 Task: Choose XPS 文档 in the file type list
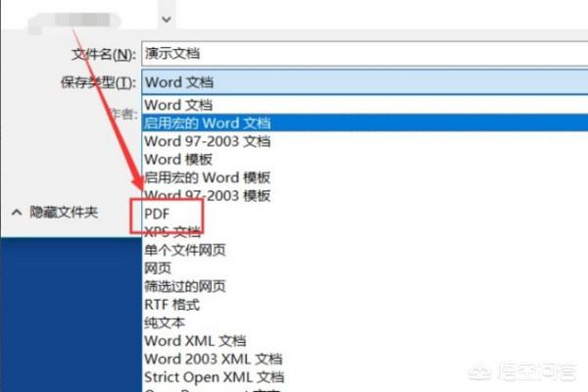click(172, 231)
